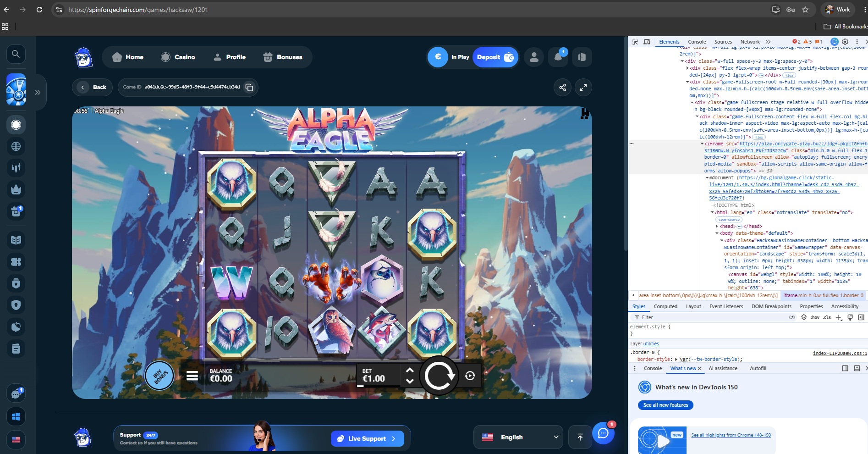This screenshot has height=454, width=868.
Task: Collapse the html lang="en" node
Action: click(712, 212)
